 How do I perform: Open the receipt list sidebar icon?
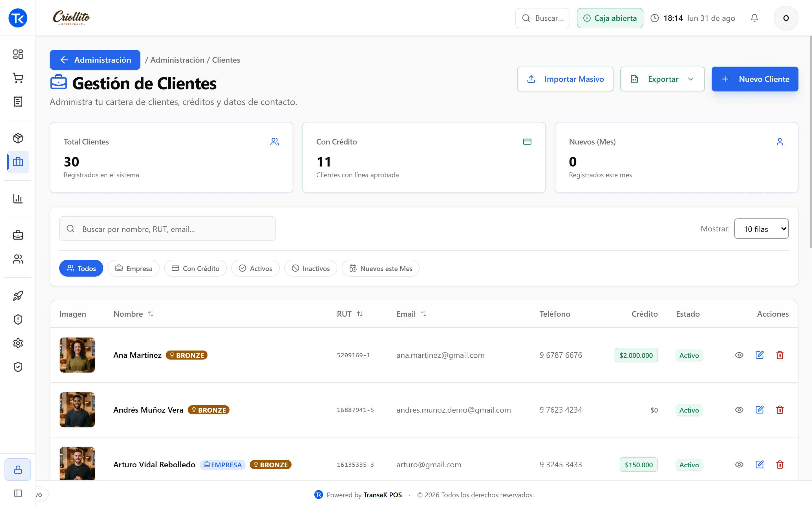(18, 102)
